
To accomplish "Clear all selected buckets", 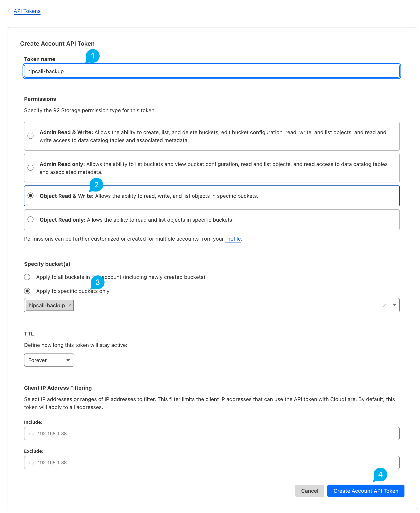I will click(384, 305).
